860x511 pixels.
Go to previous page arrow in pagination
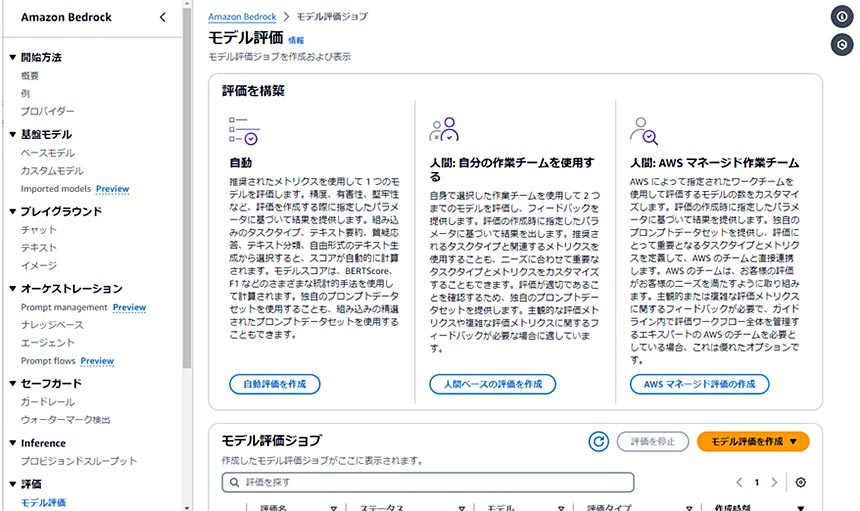(739, 482)
